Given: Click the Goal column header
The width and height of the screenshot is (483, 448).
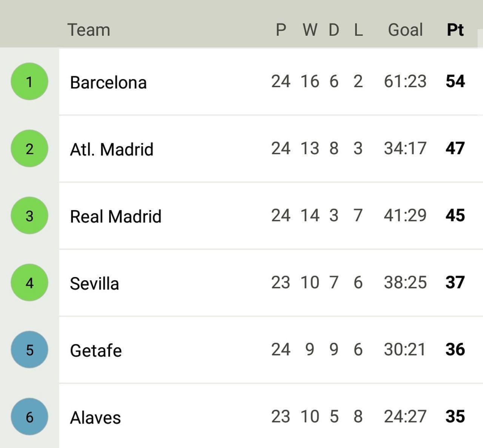Looking at the screenshot, I should coord(405,30).
